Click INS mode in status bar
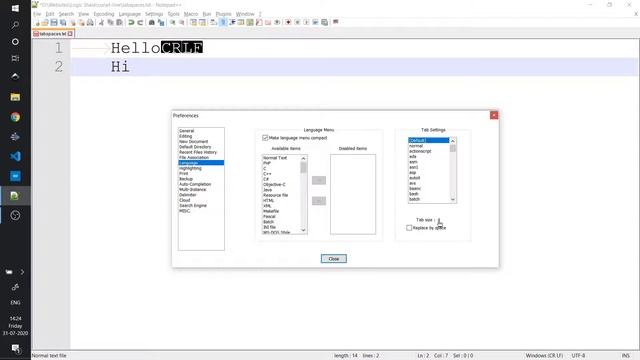640x360 pixels. [625, 356]
